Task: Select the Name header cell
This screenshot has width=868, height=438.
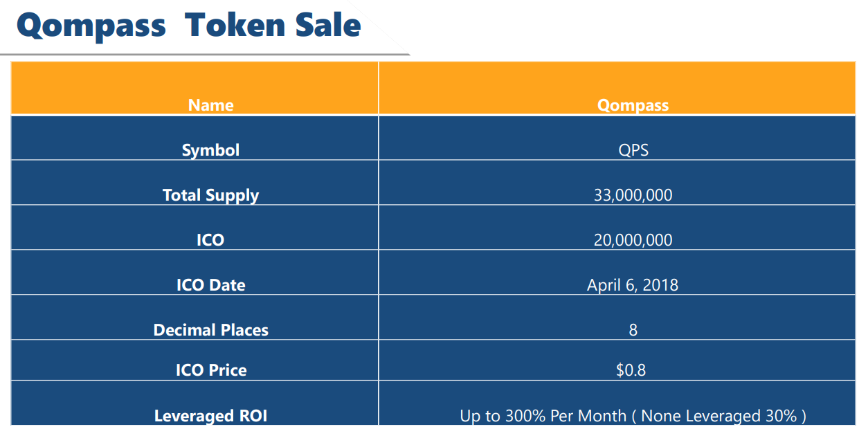Action: point(195,88)
